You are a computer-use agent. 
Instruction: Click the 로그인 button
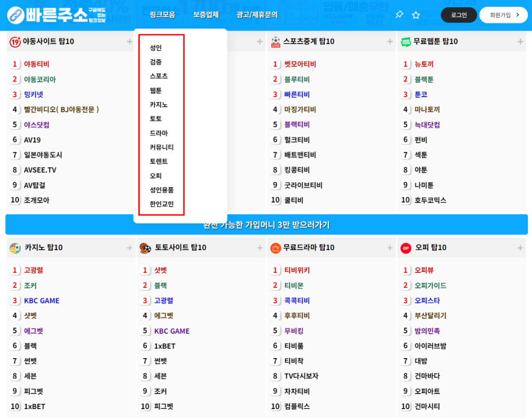(458, 15)
